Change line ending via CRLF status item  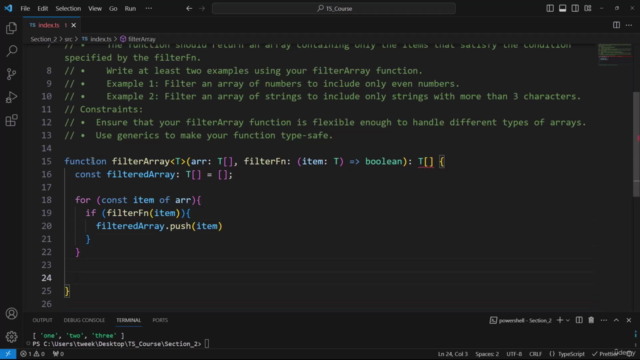tap(535, 354)
